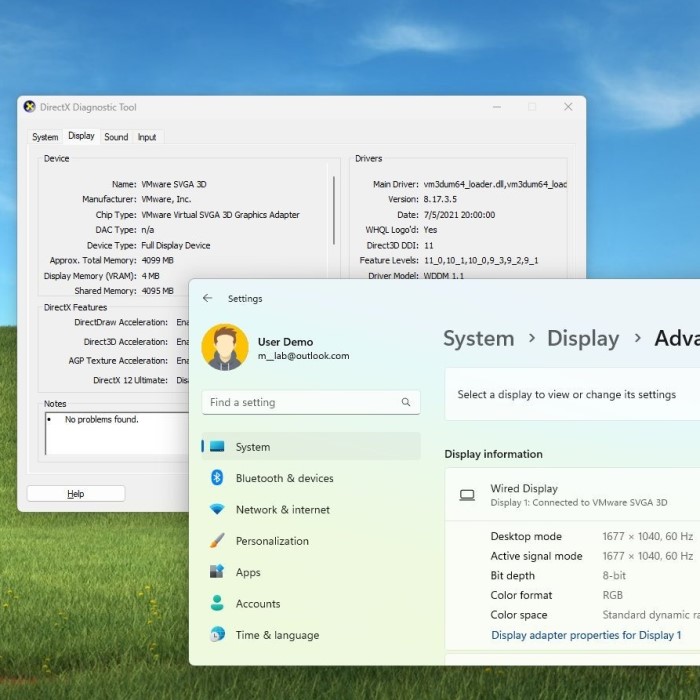Click the Display information heading
The height and width of the screenshot is (700, 700).
click(x=493, y=454)
